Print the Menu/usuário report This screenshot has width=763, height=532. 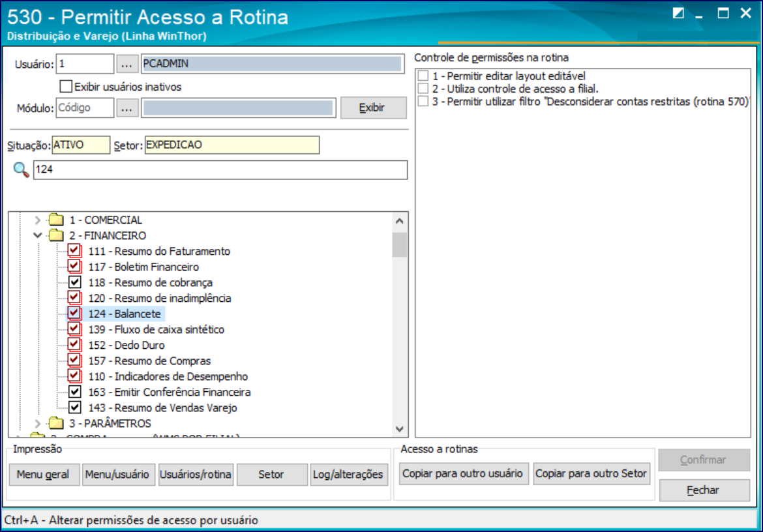coord(119,474)
